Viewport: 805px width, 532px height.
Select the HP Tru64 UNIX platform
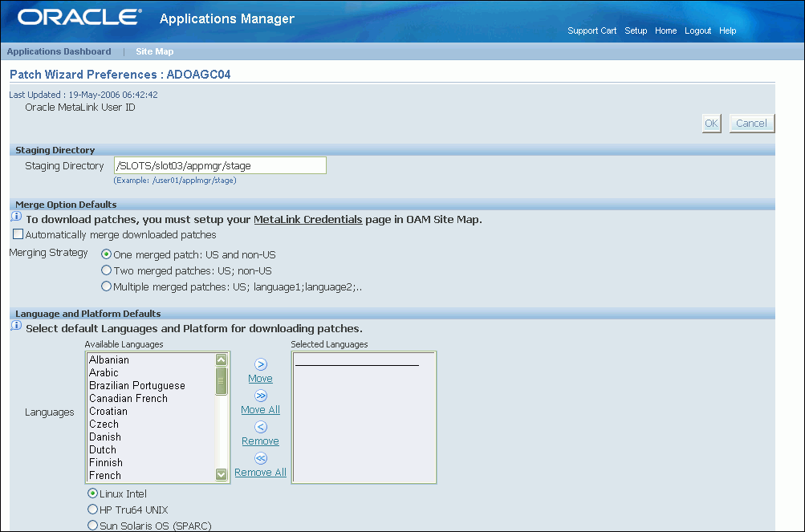pyautogui.click(x=92, y=510)
